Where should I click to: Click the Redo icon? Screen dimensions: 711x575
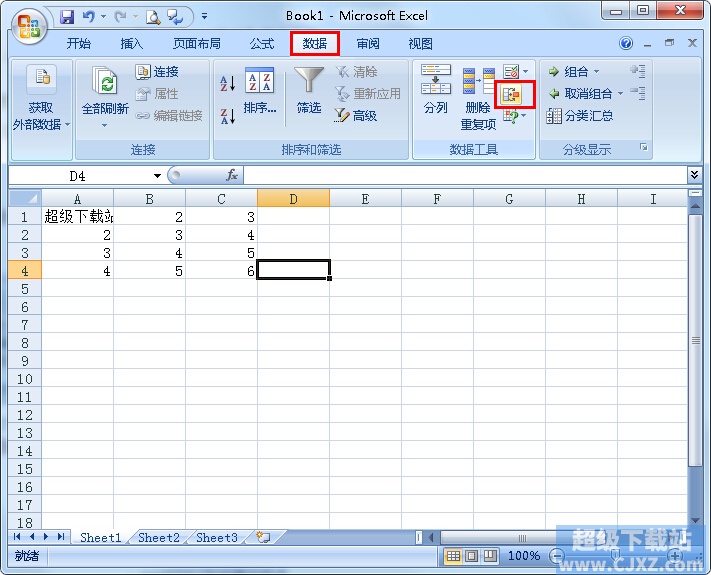click(x=121, y=17)
